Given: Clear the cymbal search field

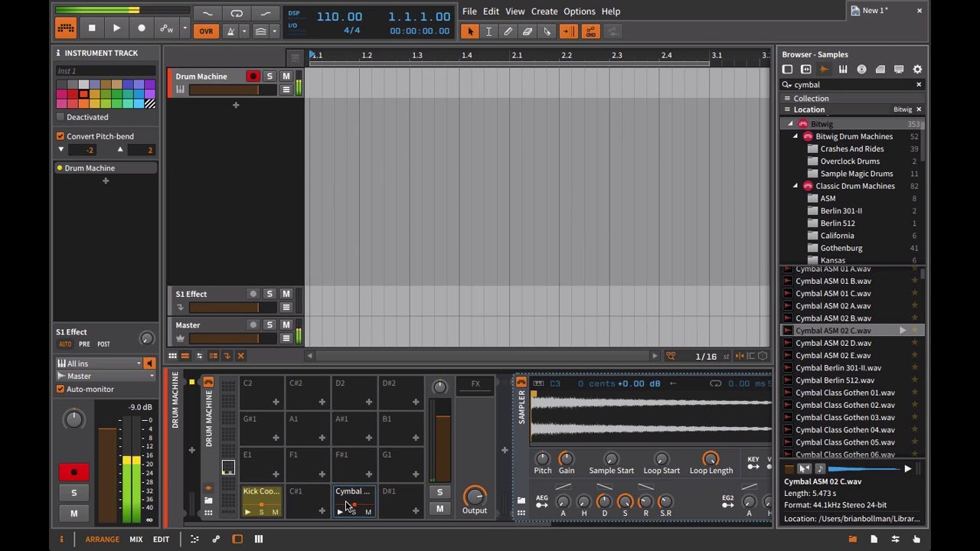Looking at the screenshot, I should coord(919,85).
